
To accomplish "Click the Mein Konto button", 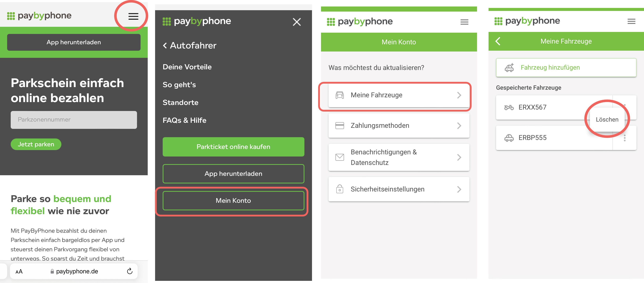I will [x=233, y=201].
